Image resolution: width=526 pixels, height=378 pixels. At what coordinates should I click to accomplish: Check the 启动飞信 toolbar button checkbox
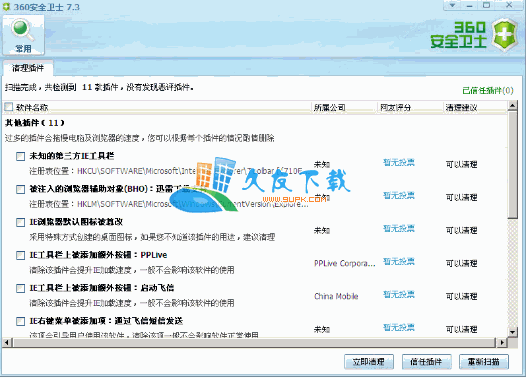20,288
